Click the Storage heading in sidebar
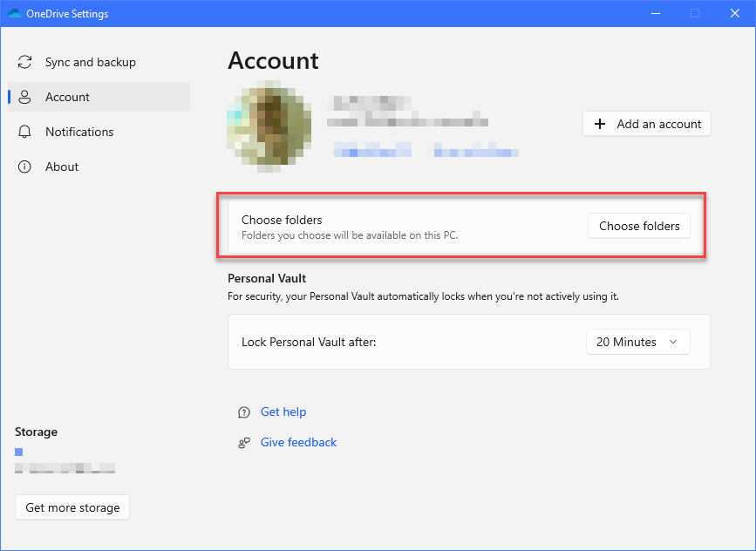The width and height of the screenshot is (756, 551). click(x=36, y=432)
